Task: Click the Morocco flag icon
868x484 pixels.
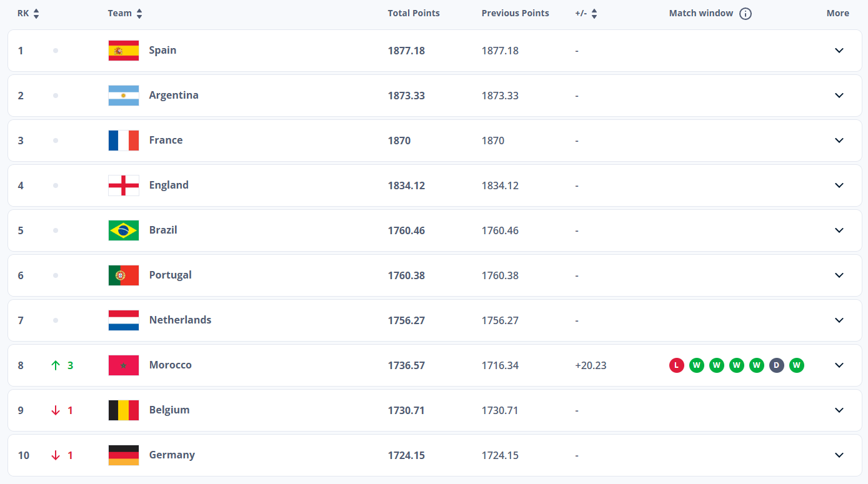Action: pyautogui.click(x=123, y=365)
